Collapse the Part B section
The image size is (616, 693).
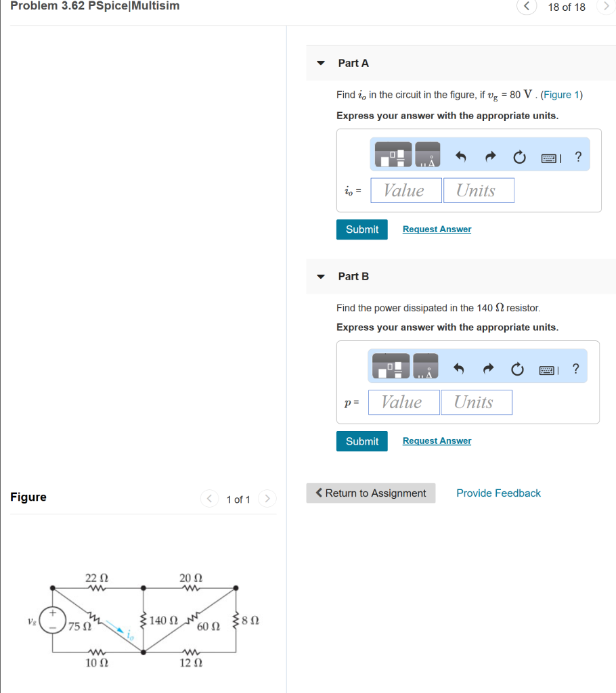pos(320,276)
